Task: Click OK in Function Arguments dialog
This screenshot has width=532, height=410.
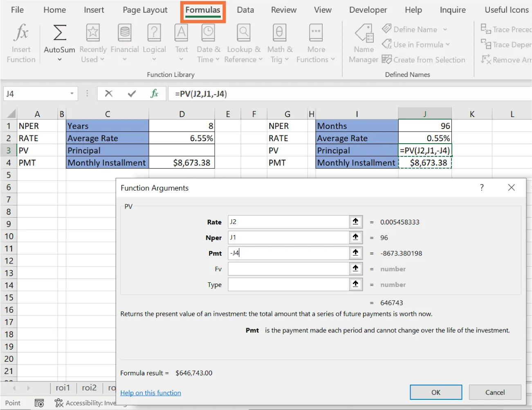Action: (x=435, y=392)
